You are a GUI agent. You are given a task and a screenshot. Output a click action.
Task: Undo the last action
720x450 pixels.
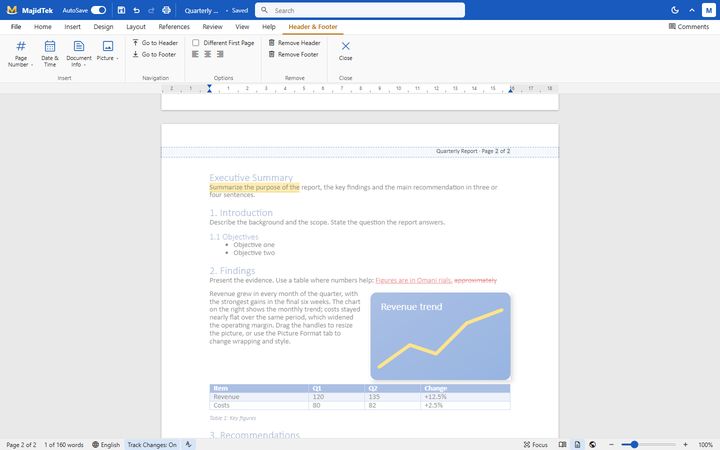(136, 10)
